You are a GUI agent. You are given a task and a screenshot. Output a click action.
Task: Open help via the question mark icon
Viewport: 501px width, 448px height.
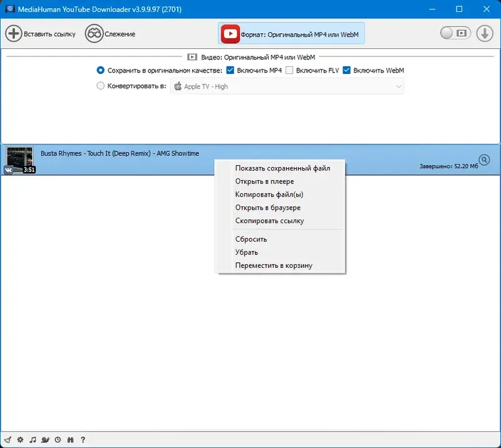(83, 440)
